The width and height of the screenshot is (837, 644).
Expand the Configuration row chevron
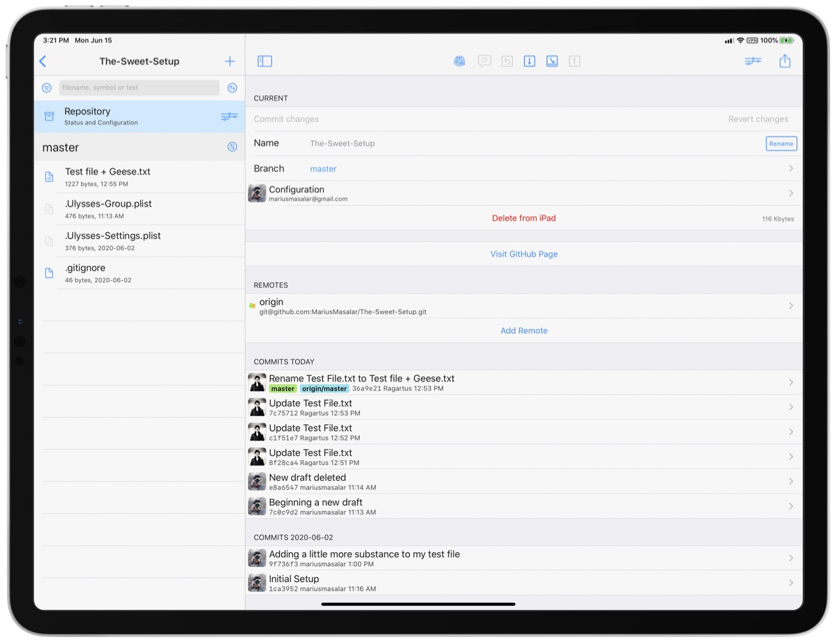[x=791, y=193]
